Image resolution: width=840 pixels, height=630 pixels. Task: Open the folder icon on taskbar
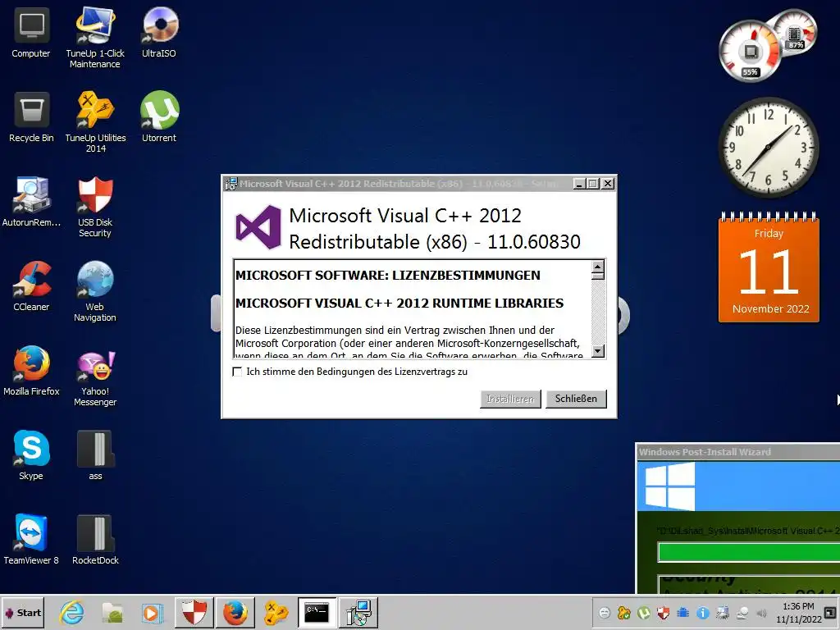(112, 612)
